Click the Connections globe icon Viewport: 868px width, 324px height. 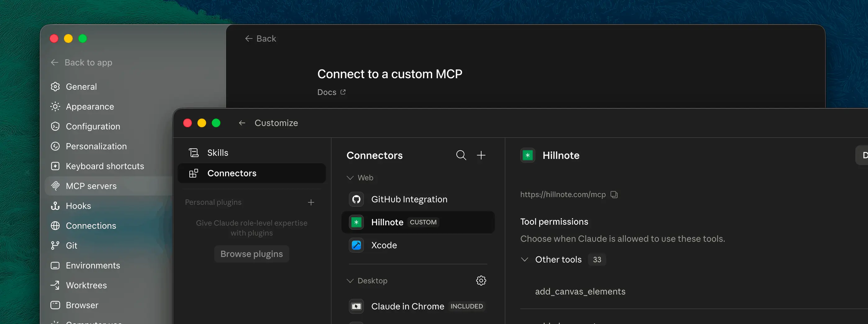tap(55, 226)
